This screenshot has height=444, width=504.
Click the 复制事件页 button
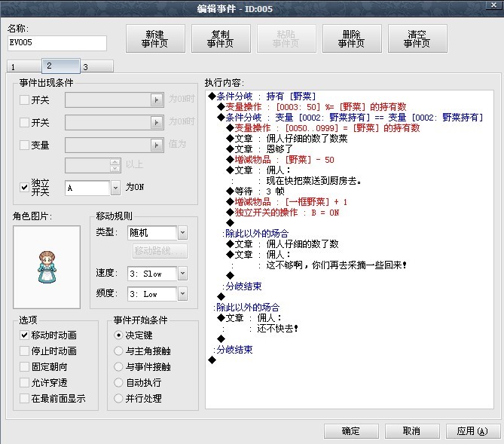(221, 38)
